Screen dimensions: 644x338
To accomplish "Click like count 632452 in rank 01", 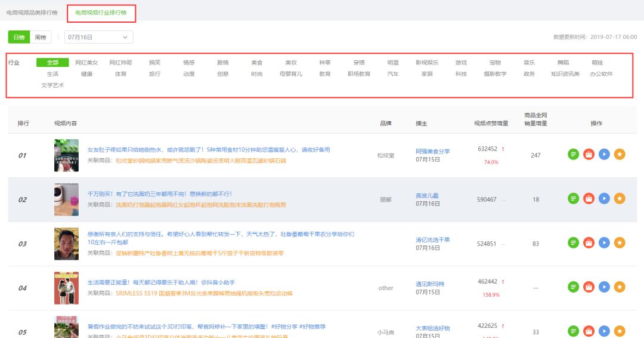I will click(x=488, y=149).
